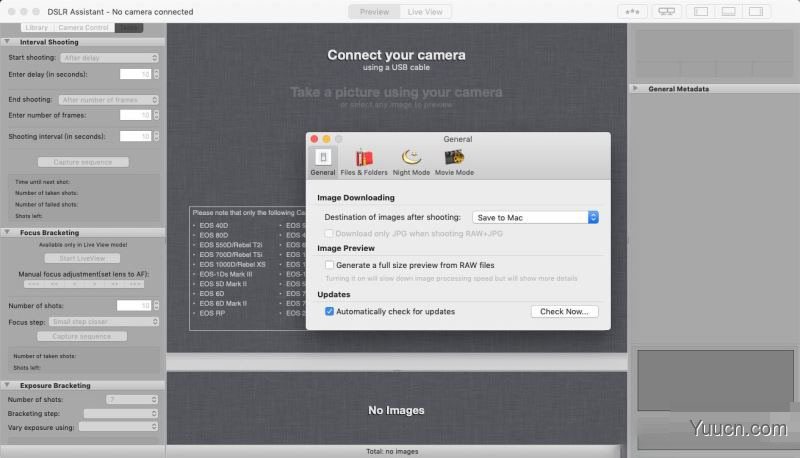This screenshot has width=800, height=458.
Task: Click the Start LiveView button
Action: tap(82, 259)
